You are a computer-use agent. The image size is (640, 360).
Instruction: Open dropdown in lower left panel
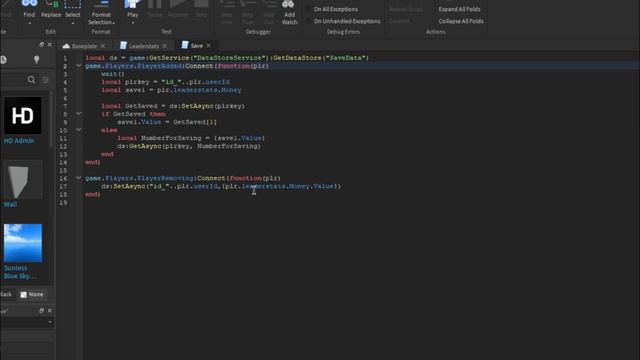tap(50, 322)
